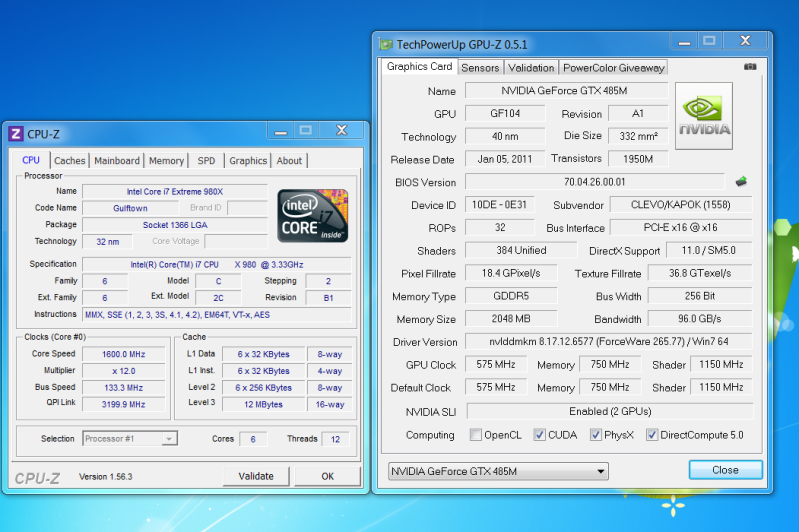Click the Specification field Intel(R) Core(TM) i7 CPU
Viewport: 799px width, 532px height.
[x=217, y=264]
